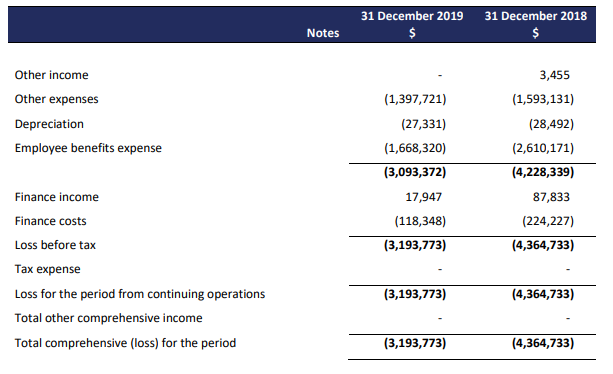
Task: Select the Other income row label
Action: [x=52, y=75]
